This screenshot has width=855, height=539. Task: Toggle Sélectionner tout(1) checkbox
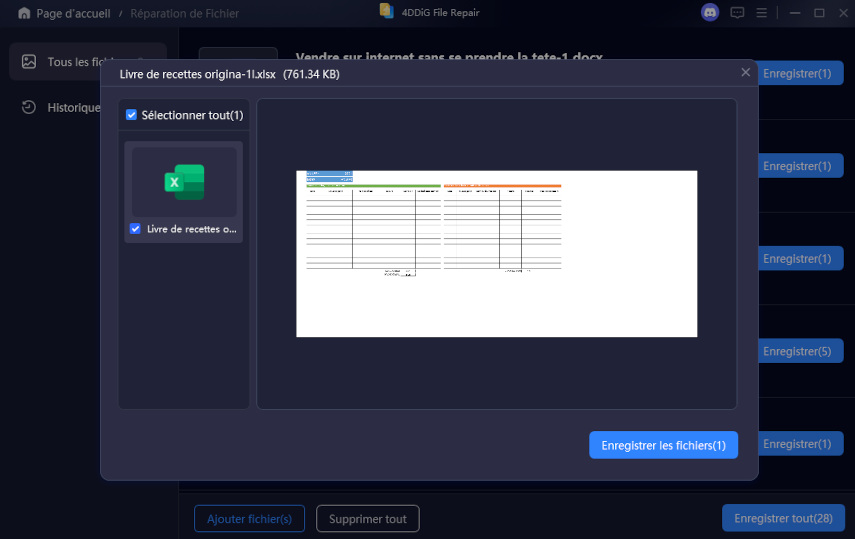click(131, 115)
